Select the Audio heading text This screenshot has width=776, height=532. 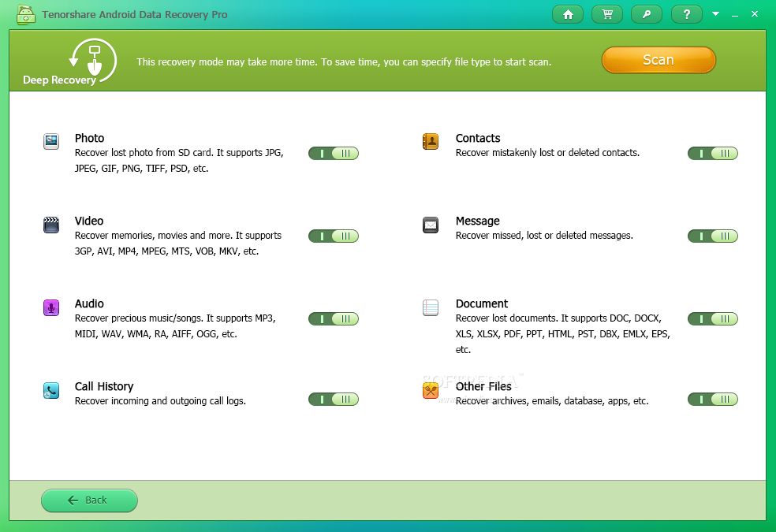click(89, 303)
